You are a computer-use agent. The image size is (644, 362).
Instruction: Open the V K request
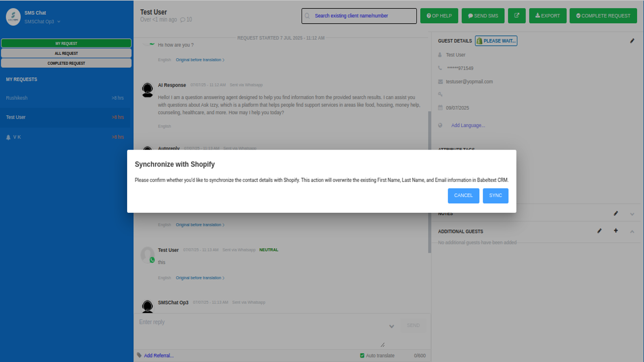pyautogui.click(x=66, y=137)
